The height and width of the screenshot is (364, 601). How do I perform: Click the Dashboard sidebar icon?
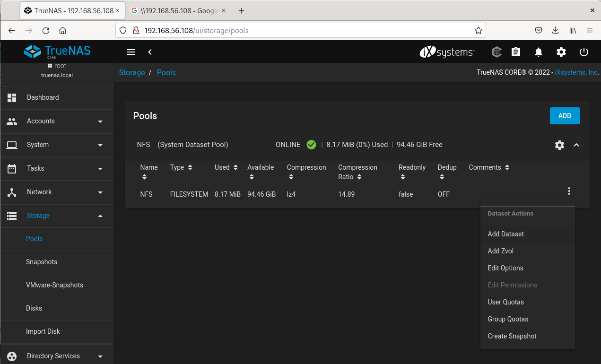click(11, 97)
